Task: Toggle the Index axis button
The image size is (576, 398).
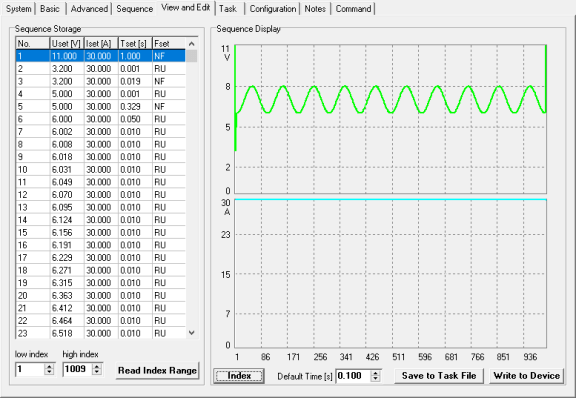Action: point(239,376)
